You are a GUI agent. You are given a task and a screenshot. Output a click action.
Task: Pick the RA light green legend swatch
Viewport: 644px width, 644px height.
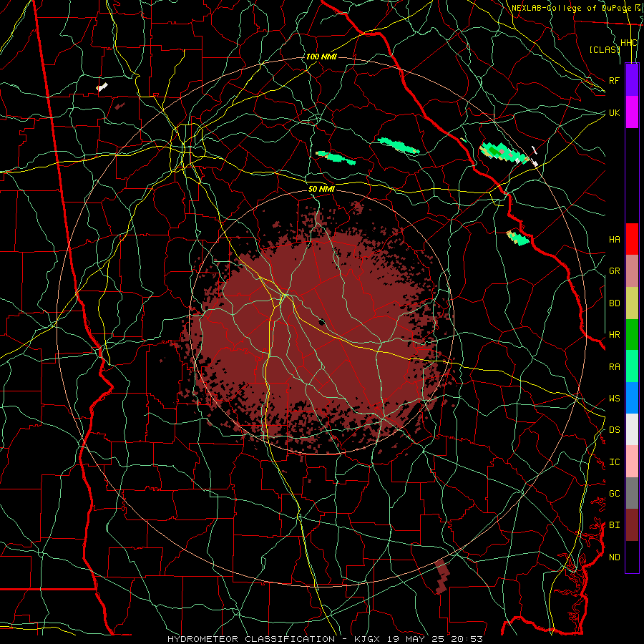pos(632,366)
